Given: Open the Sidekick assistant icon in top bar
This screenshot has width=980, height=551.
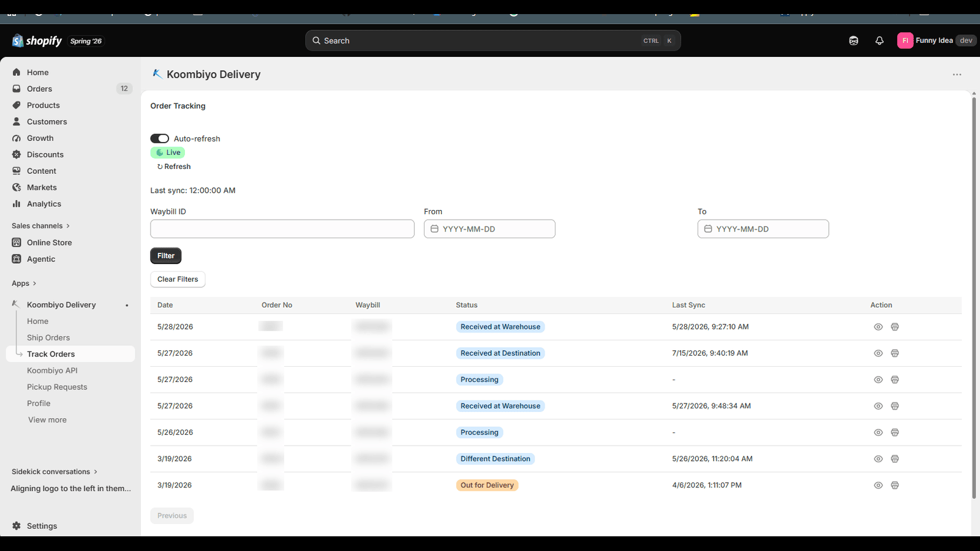Looking at the screenshot, I should click(x=853, y=40).
